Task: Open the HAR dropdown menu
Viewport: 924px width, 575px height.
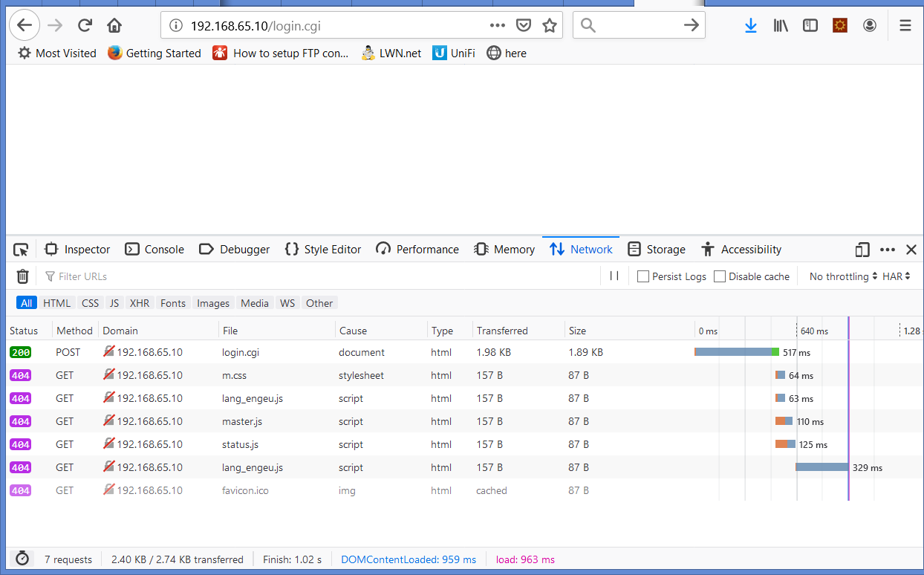Action: pos(896,276)
